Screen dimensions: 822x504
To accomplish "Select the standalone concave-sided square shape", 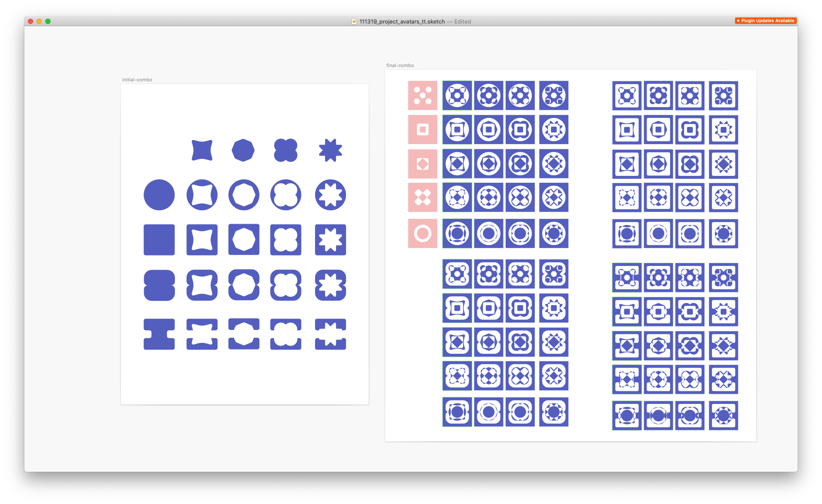I will (x=202, y=150).
